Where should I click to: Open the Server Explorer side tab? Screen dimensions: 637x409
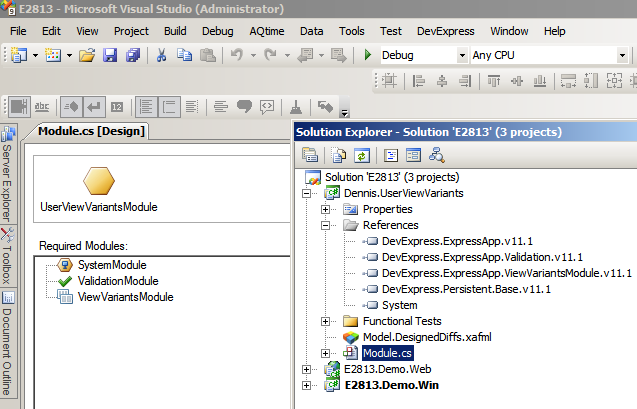[x=8, y=174]
